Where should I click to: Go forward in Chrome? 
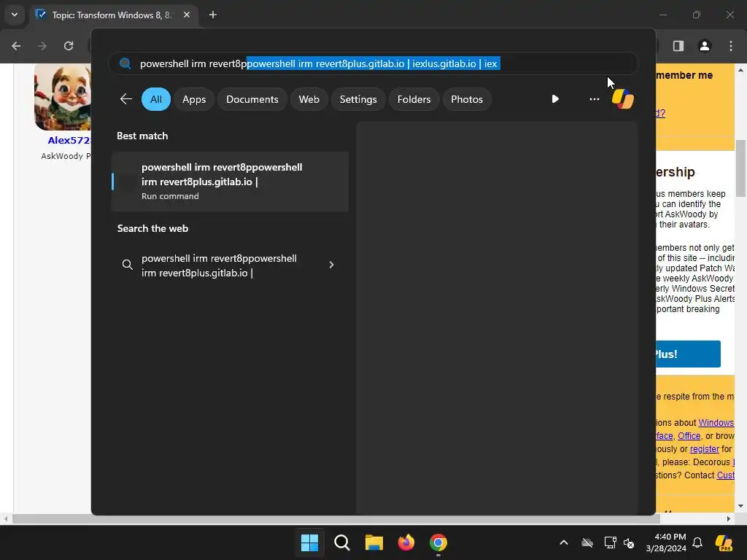pos(42,46)
